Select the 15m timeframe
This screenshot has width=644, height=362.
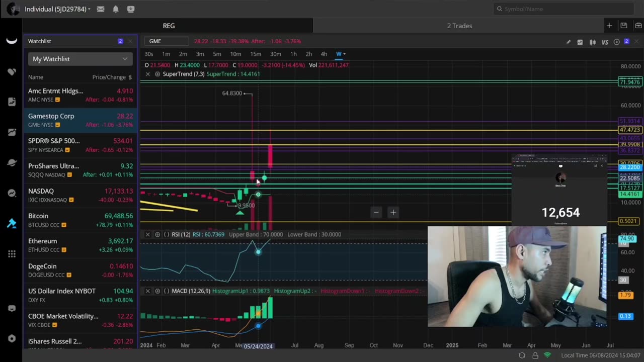(256, 54)
